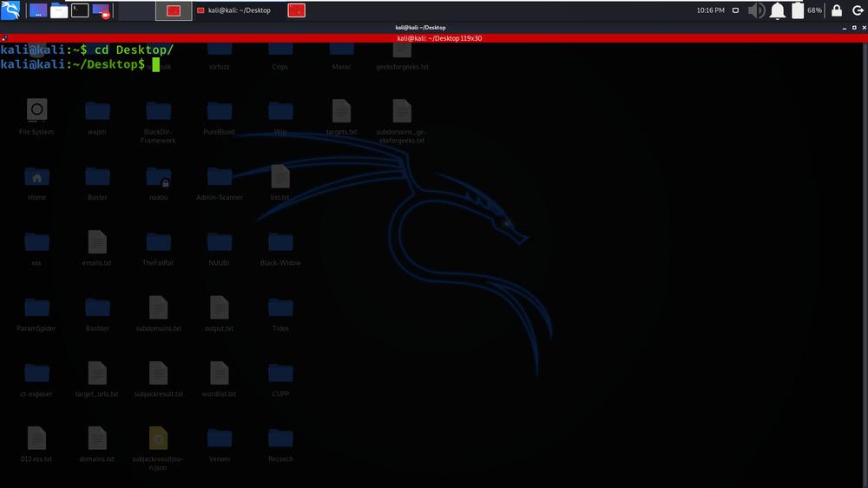Click the terminal's right-edge scrollbar
The image size is (868, 488).
click(865, 265)
